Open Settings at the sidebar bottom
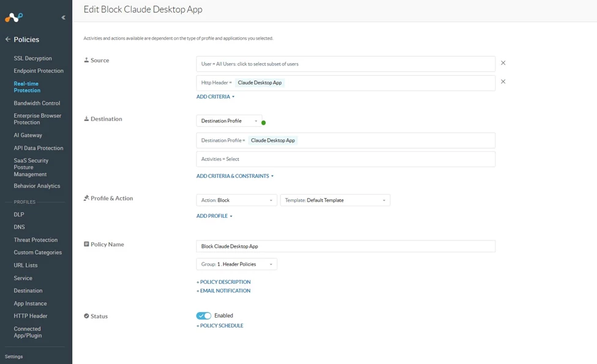Viewport: 597px width, 364px height. coord(13,357)
